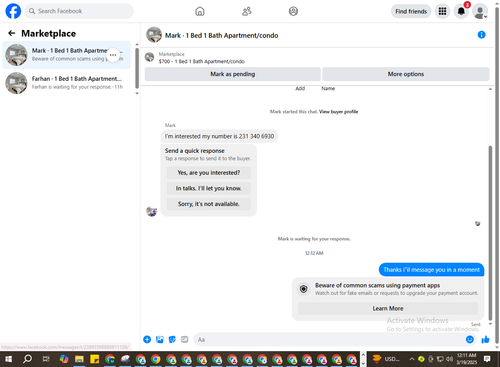Open File Explorer from taskbar
Image resolution: width=500 pixels, height=367 pixels.
point(79,359)
